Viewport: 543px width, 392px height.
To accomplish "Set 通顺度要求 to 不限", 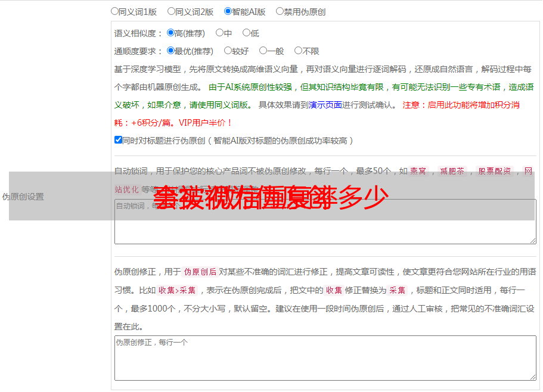I will pyautogui.click(x=299, y=51).
